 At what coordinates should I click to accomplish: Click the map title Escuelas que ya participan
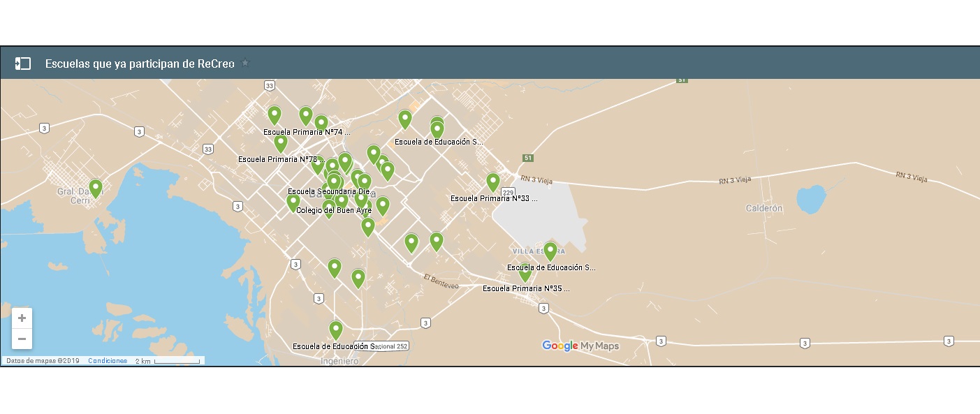pyautogui.click(x=140, y=64)
